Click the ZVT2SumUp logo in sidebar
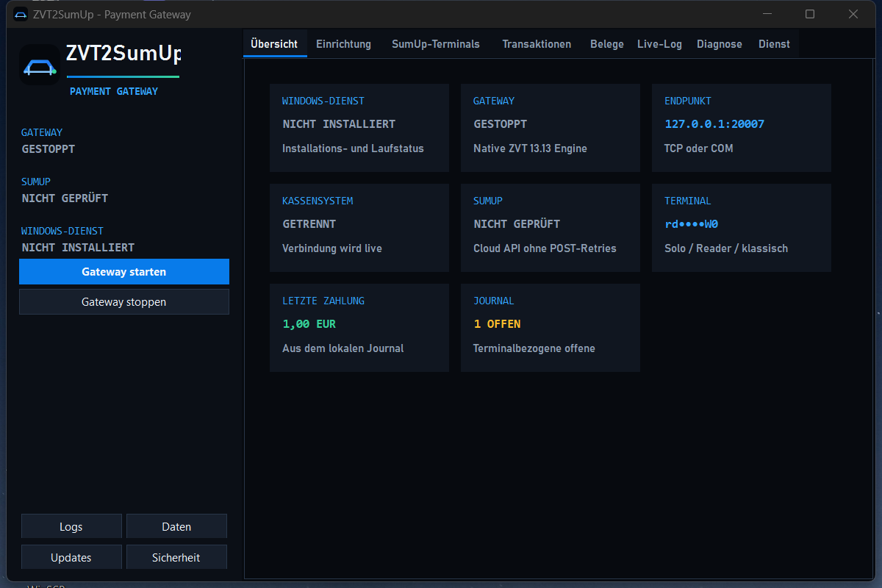The image size is (882, 588). pyautogui.click(x=40, y=65)
